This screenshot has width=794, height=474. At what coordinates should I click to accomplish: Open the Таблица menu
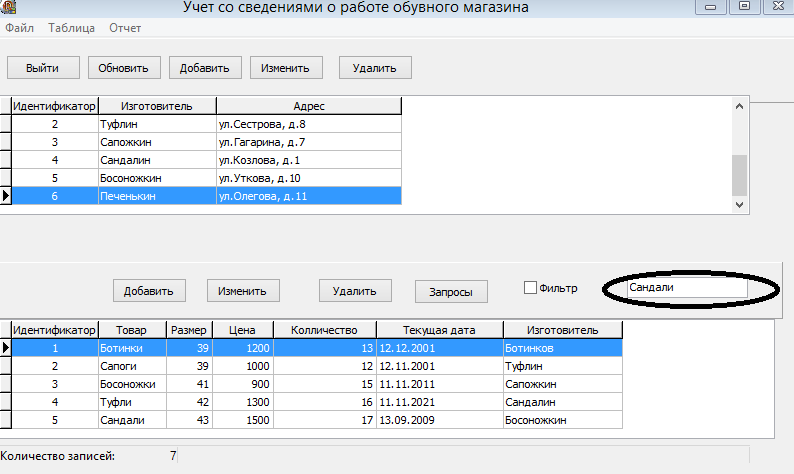point(71,28)
